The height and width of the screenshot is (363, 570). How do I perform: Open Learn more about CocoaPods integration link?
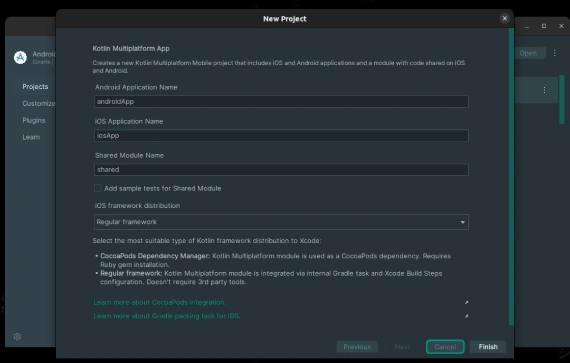(160, 302)
